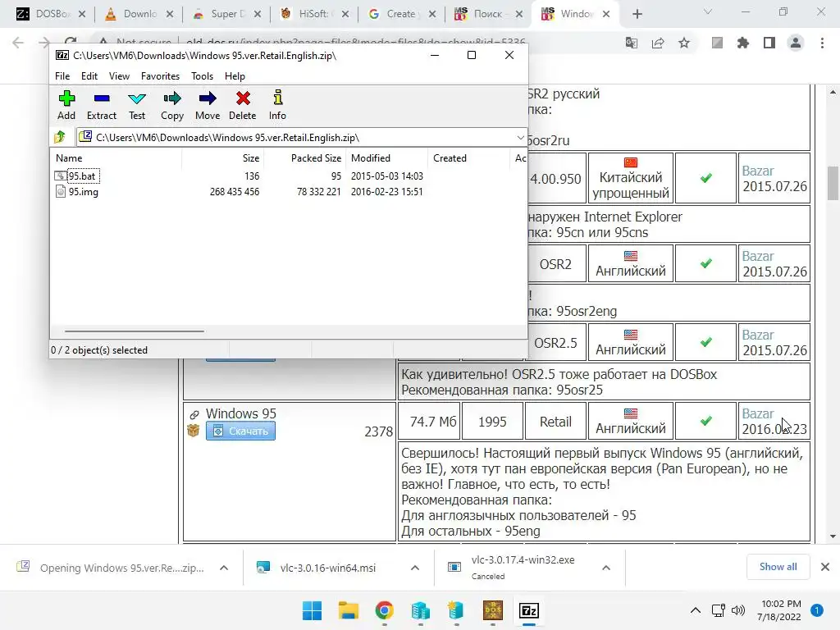Open Chrome from the taskbar
Screen dimensions: 840x630
coord(384,610)
